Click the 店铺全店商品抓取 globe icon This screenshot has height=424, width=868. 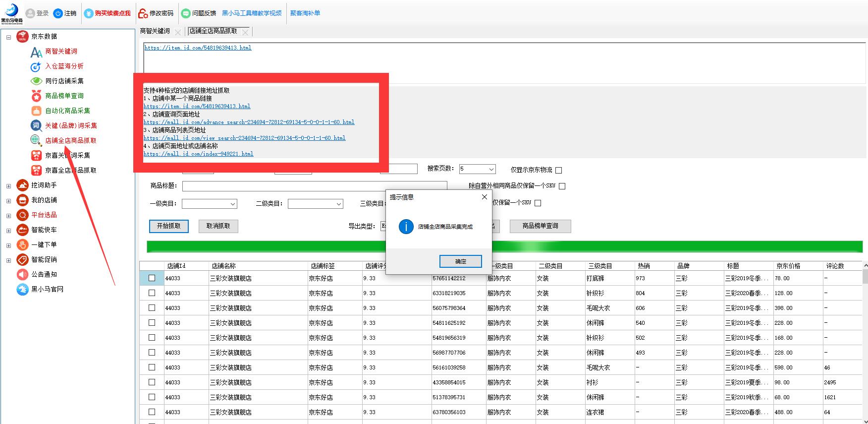pos(36,140)
